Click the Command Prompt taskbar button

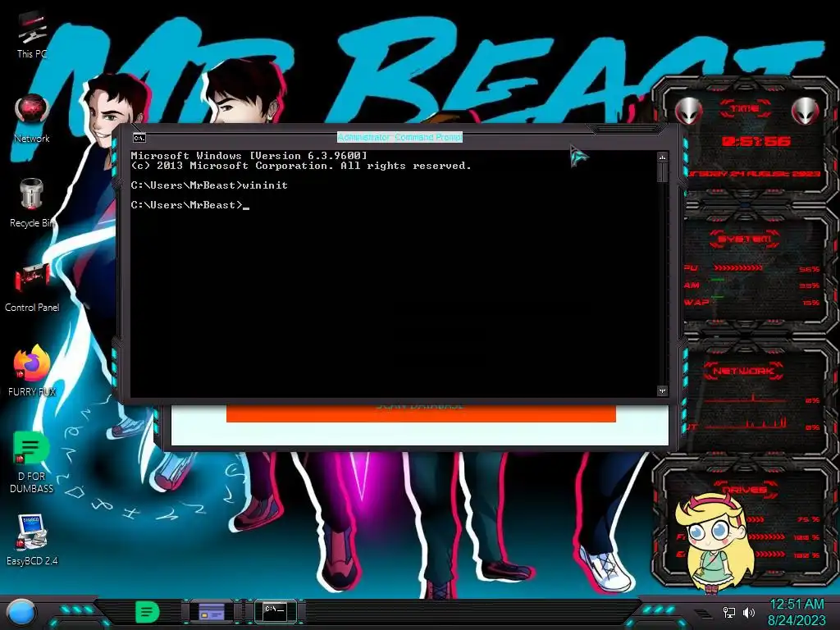click(275, 610)
